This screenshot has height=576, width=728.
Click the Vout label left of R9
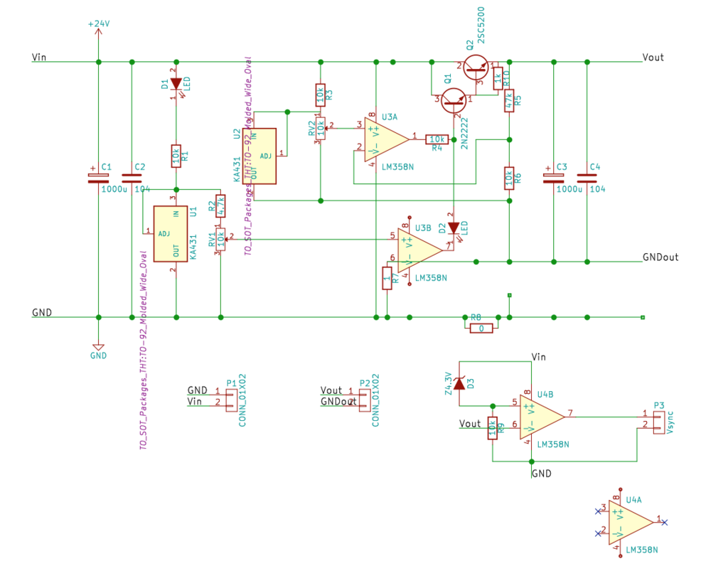(470, 424)
